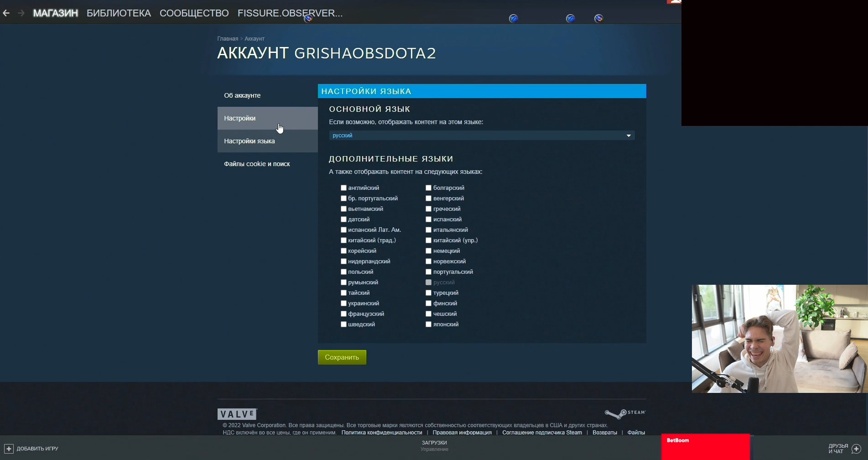Check the испанский Лат. Ам. checkbox

343,230
